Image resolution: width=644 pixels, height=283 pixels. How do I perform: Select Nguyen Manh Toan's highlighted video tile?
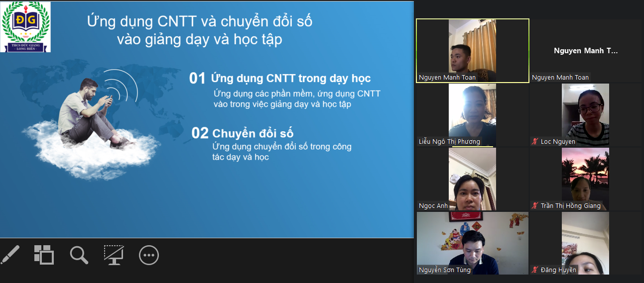pos(472,50)
